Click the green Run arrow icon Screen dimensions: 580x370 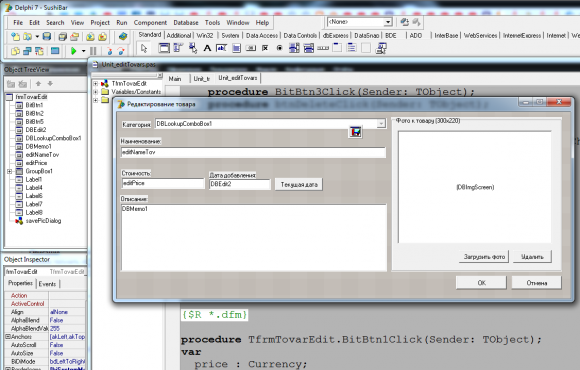(x=73, y=51)
